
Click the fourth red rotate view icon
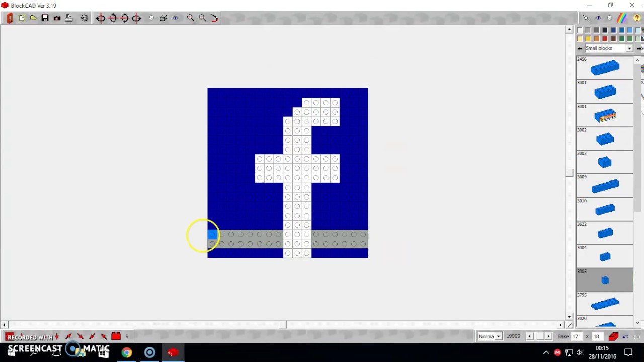pyautogui.click(x=137, y=18)
